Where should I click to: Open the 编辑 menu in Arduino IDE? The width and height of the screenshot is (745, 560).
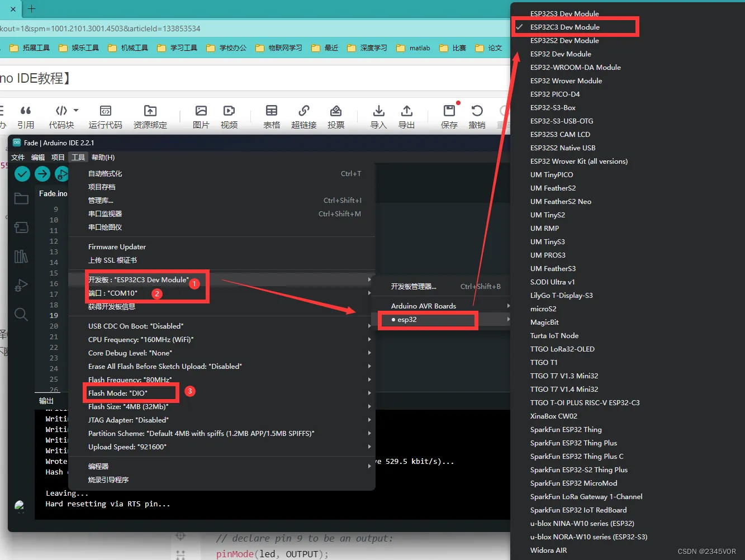click(x=38, y=158)
